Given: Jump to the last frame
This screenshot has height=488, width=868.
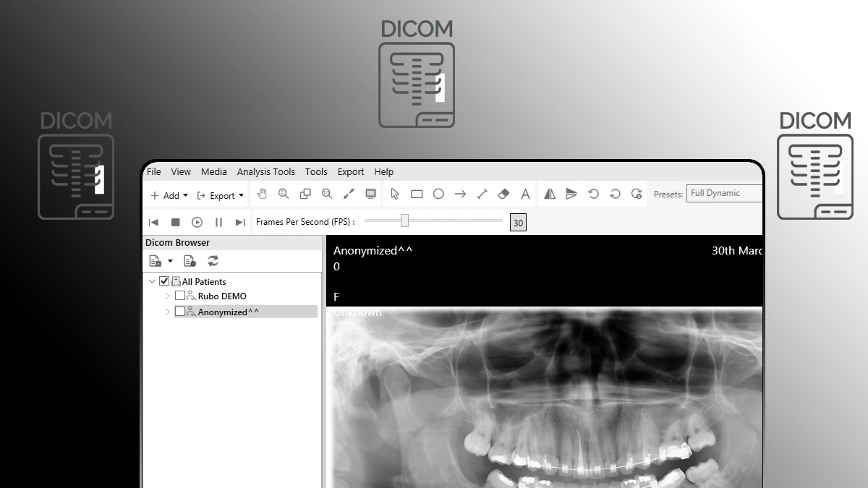Looking at the screenshot, I should coord(240,223).
